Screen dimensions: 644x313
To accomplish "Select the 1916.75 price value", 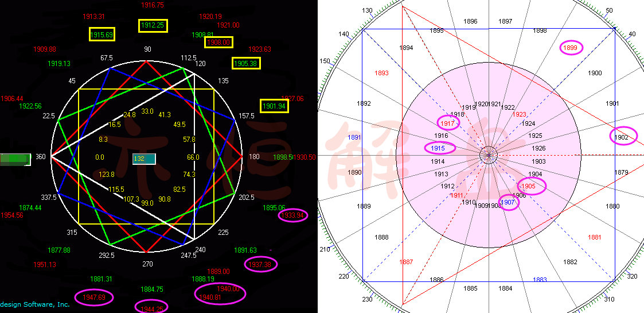I will 153,5.
